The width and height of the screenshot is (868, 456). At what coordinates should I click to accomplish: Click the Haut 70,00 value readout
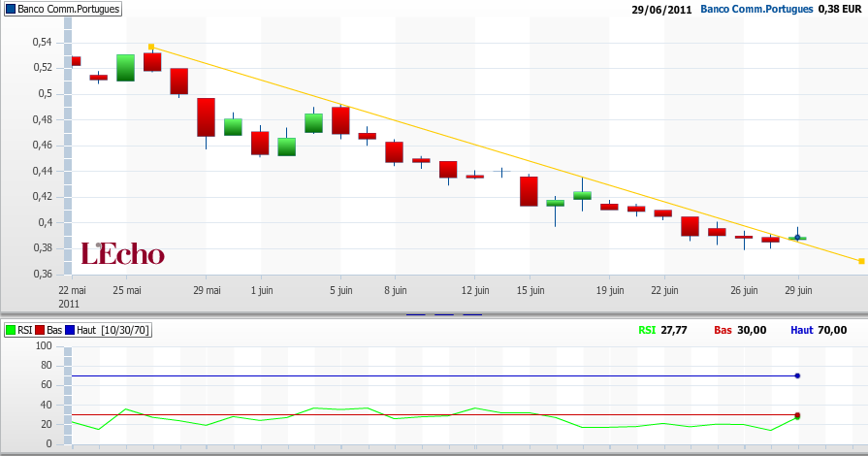[x=819, y=330]
